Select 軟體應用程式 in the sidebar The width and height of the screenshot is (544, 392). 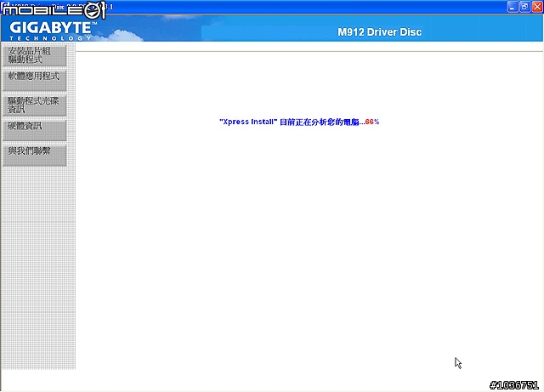click(34, 80)
